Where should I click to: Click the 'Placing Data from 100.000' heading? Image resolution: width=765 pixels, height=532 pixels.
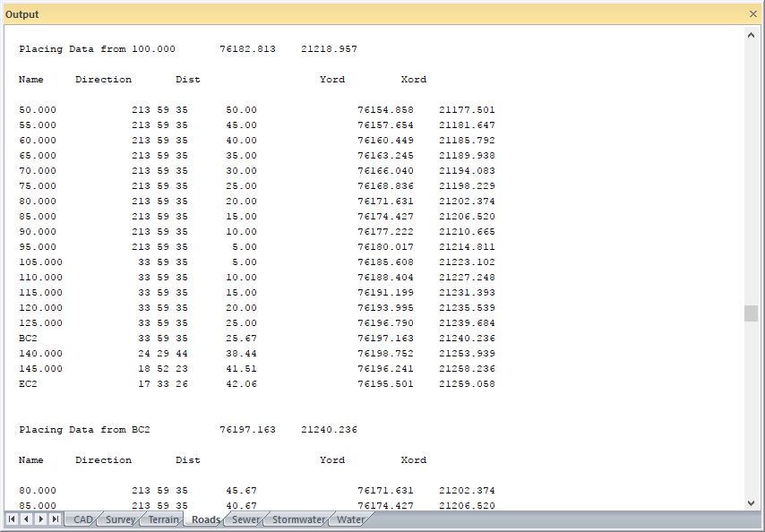tap(97, 49)
